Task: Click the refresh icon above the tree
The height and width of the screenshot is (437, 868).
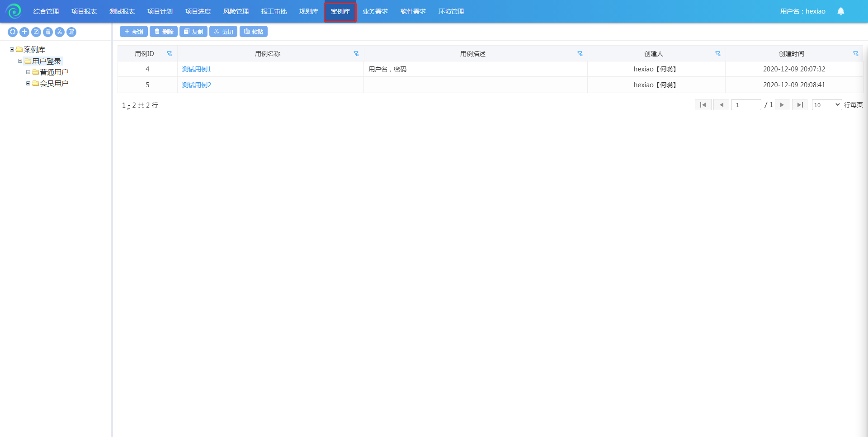Action: [x=13, y=32]
